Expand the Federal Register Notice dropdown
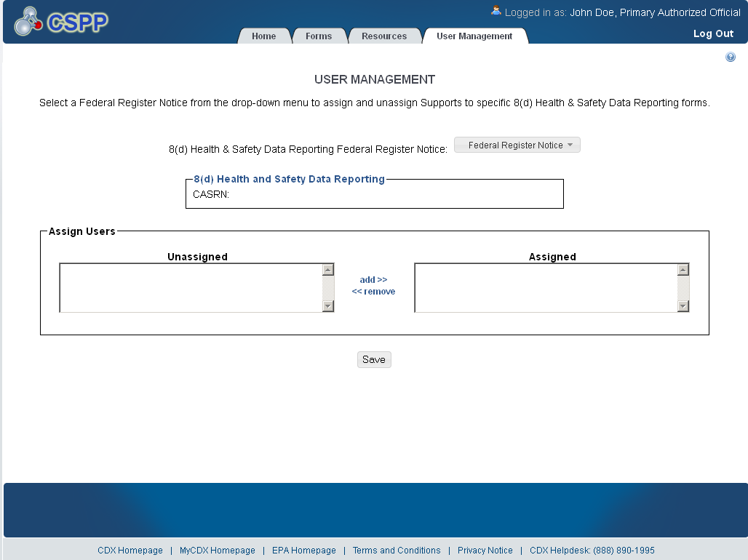The width and height of the screenshot is (748, 560). point(517,145)
